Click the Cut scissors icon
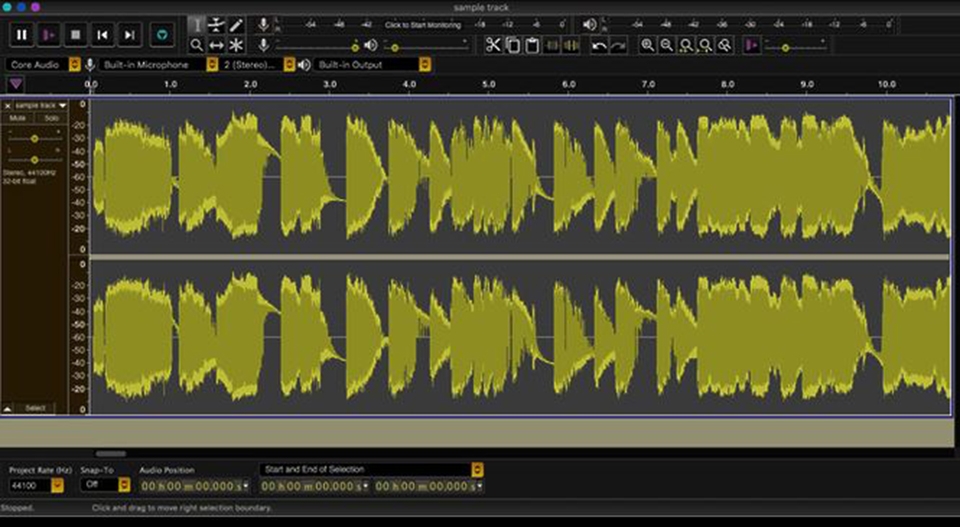This screenshot has width=960, height=527. tap(493, 45)
